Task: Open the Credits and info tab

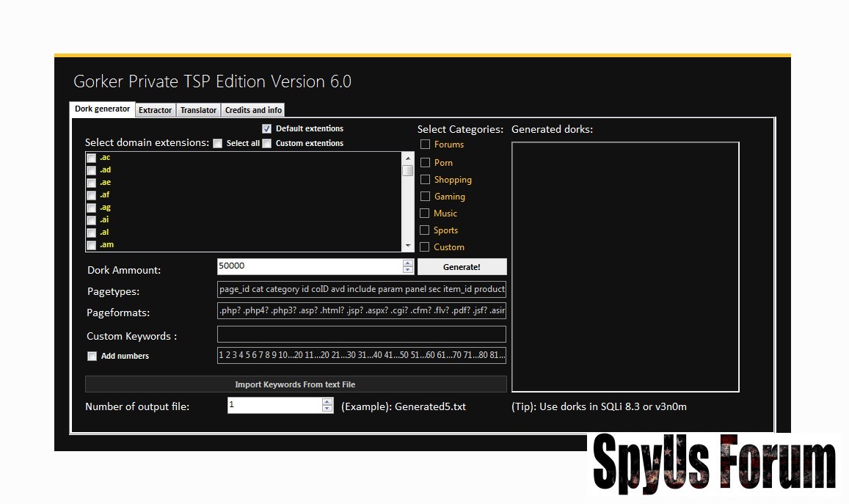Action: (253, 110)
